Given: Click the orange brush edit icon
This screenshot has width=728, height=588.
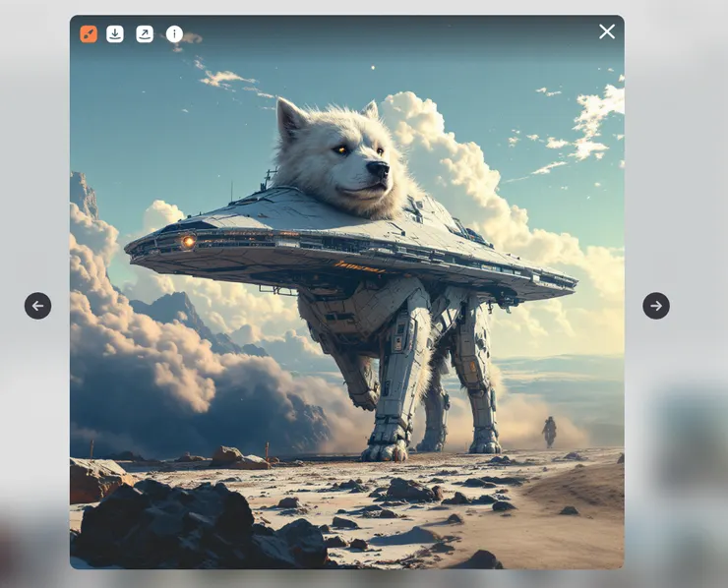Looking at the screenshot, I should [x=89, y=33].
